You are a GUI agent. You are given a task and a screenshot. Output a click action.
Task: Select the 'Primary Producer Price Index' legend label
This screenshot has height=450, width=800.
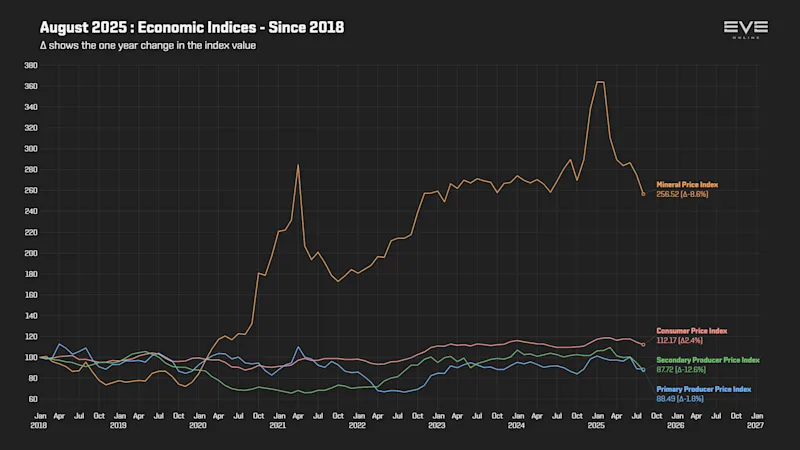click(704, 389)
